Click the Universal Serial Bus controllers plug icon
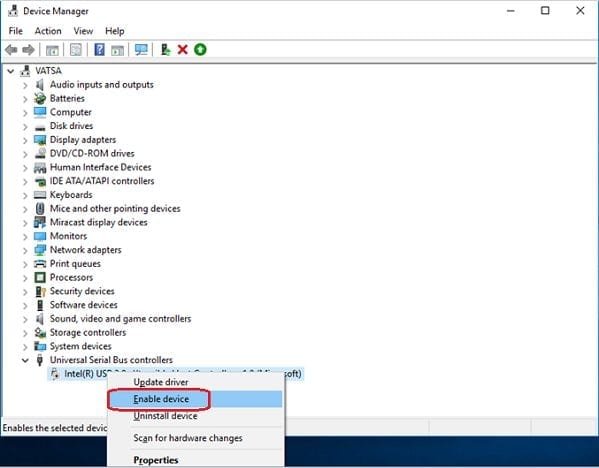599x468 pixels. 40,360
